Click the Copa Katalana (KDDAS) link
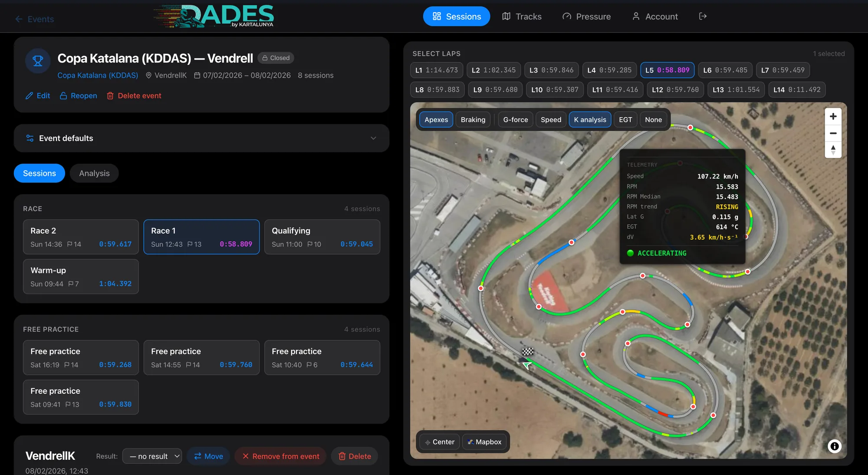 (98, 75)
